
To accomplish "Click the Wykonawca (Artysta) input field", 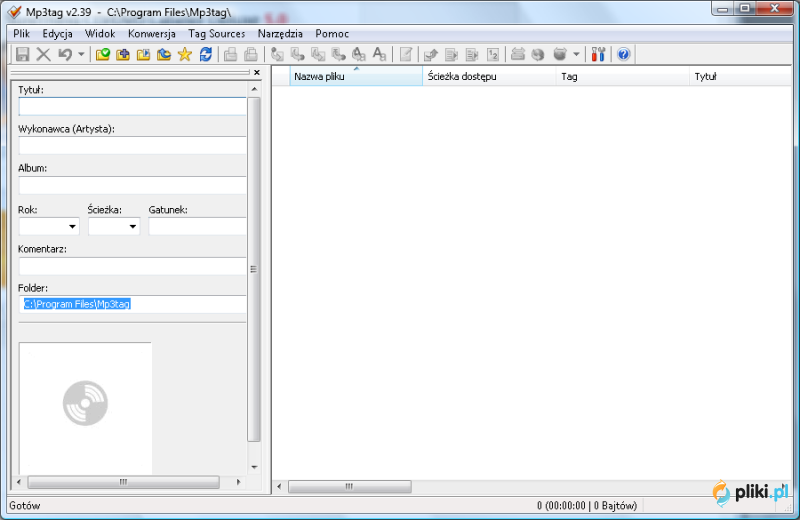I will [x=132, y=145].
